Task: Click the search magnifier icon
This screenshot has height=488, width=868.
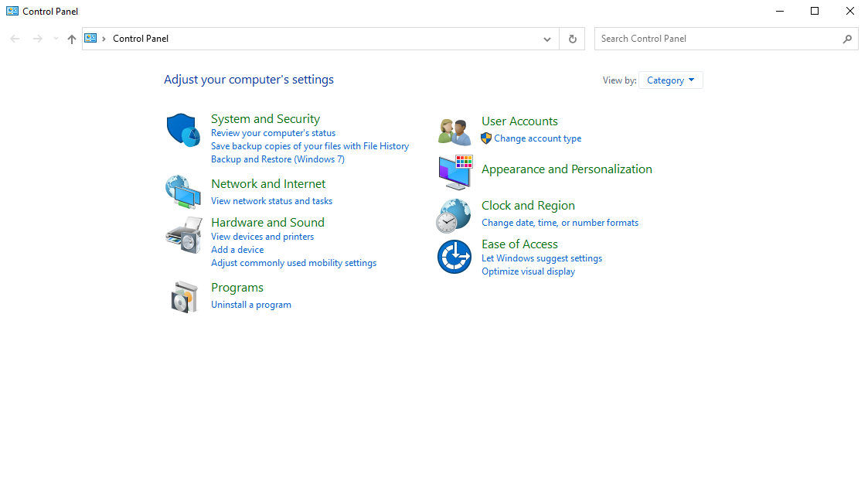Action: tap(847, 39)
